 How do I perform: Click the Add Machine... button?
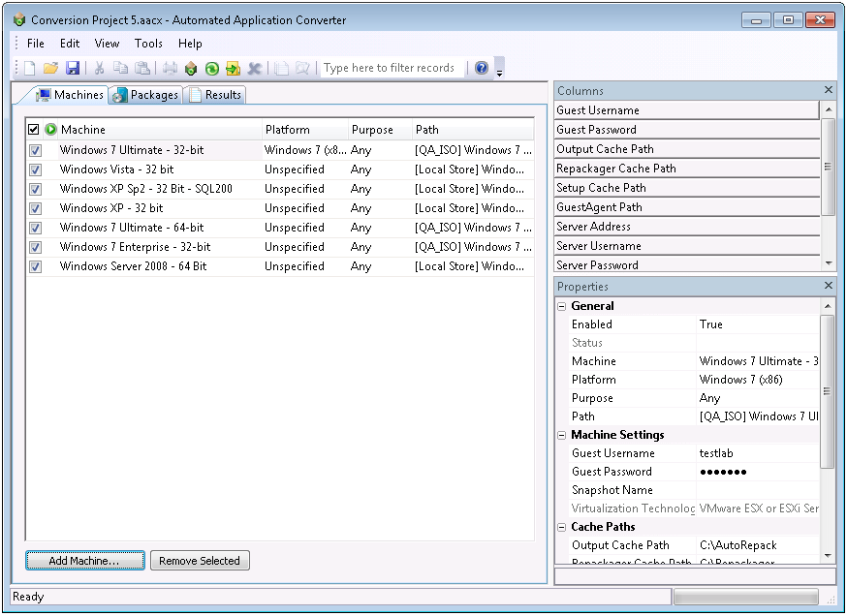(x=84, y=561)
